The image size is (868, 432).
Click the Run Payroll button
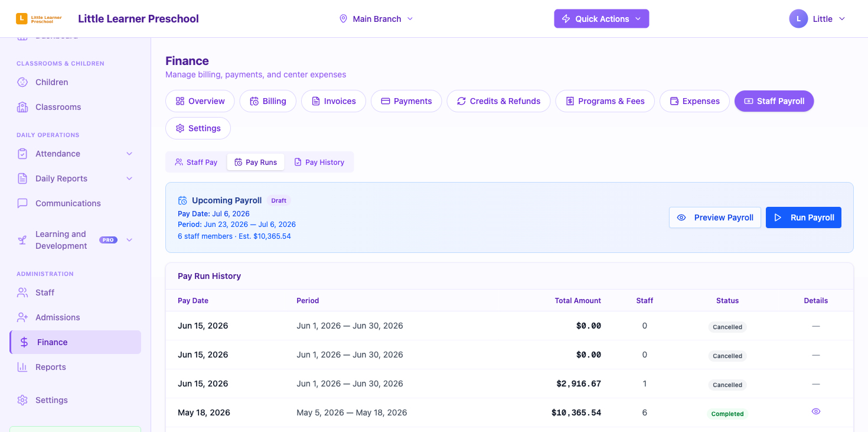(804, 217)
